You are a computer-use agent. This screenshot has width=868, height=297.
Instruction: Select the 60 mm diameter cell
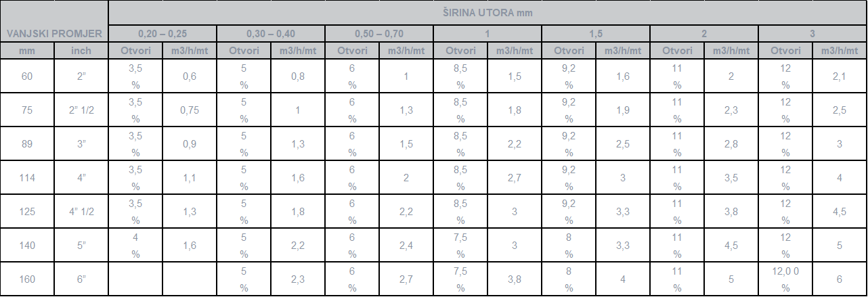tap(27, 76)
